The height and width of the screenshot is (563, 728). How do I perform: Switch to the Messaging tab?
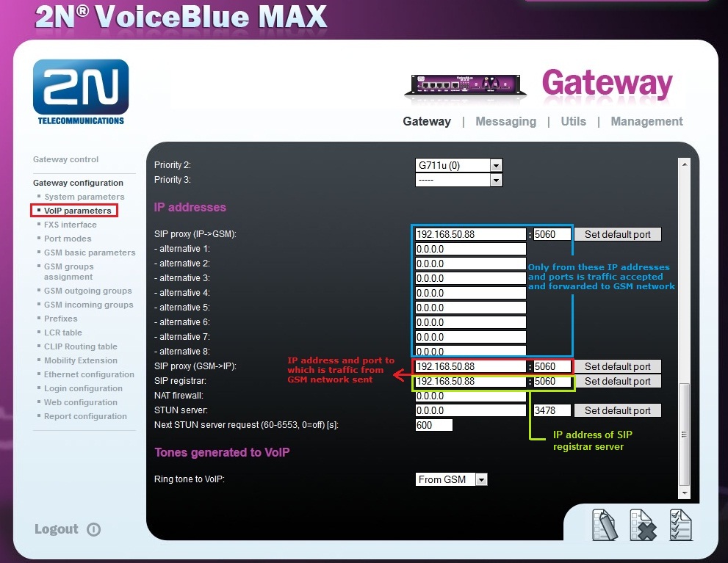[505, 122]
